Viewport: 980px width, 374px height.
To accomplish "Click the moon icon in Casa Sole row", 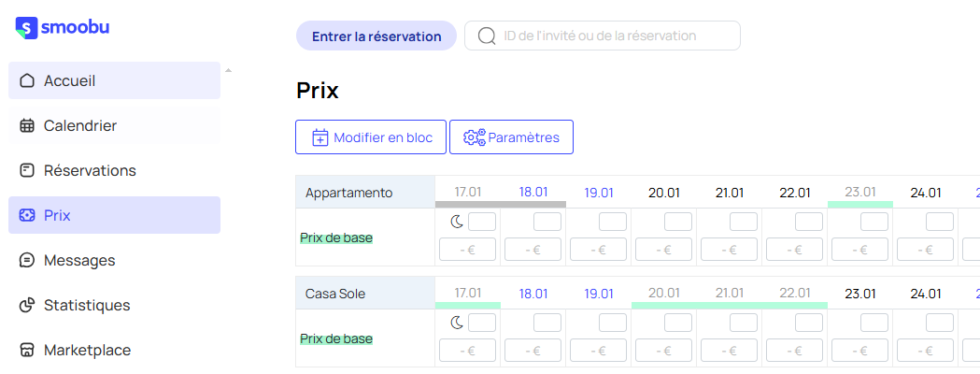I will pos(457,323).
